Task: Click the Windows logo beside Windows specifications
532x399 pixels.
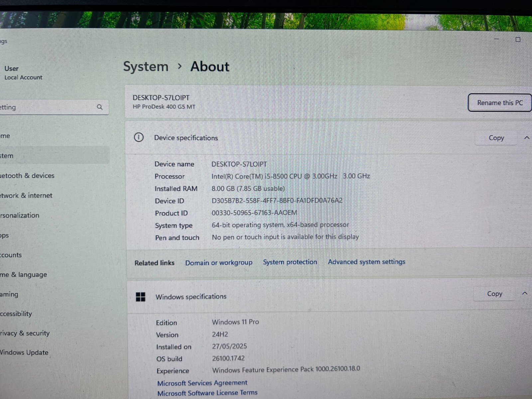Action: point(141,297)
